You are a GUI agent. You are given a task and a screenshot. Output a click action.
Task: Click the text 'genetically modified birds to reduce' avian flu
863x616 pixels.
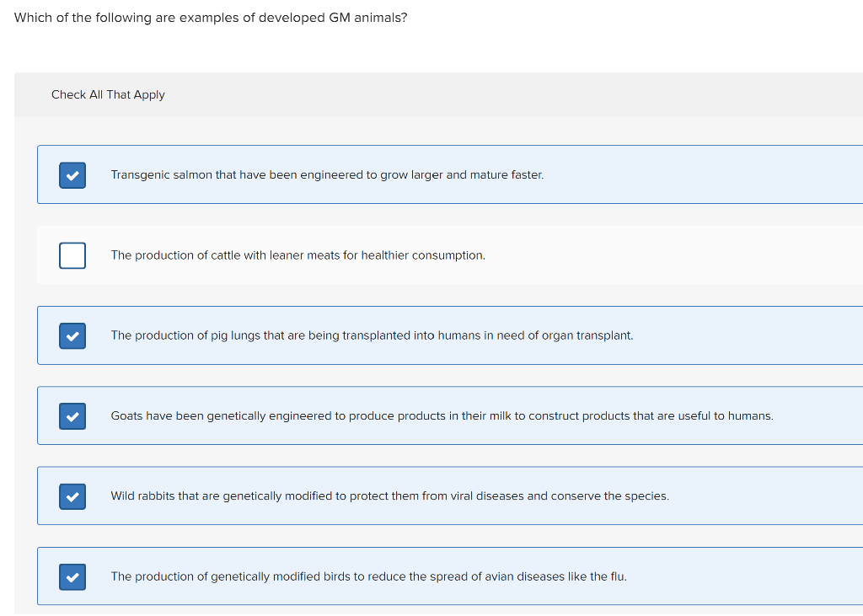click(308, 576)
